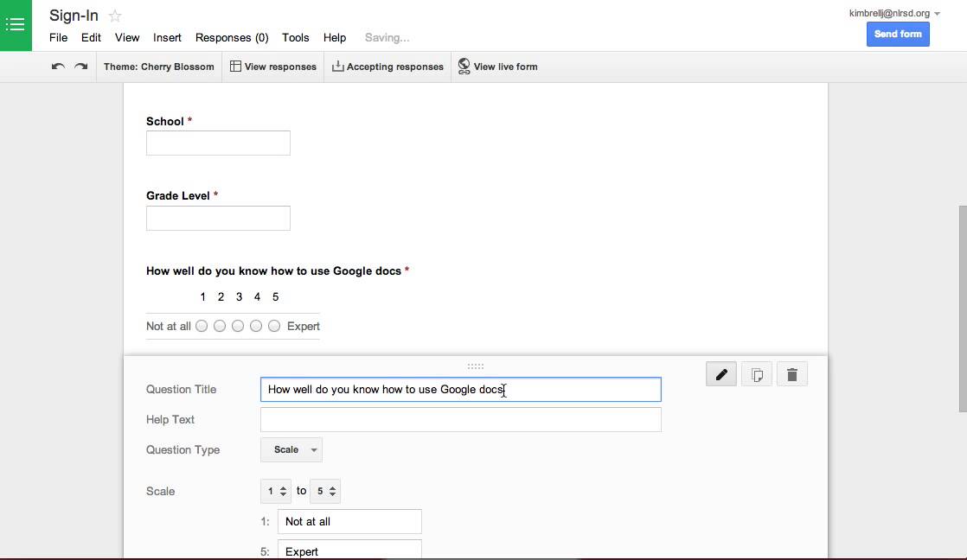Click Accepting responses toggle button
The width and height of the screenshot is (967, 560).
(387, 67)
